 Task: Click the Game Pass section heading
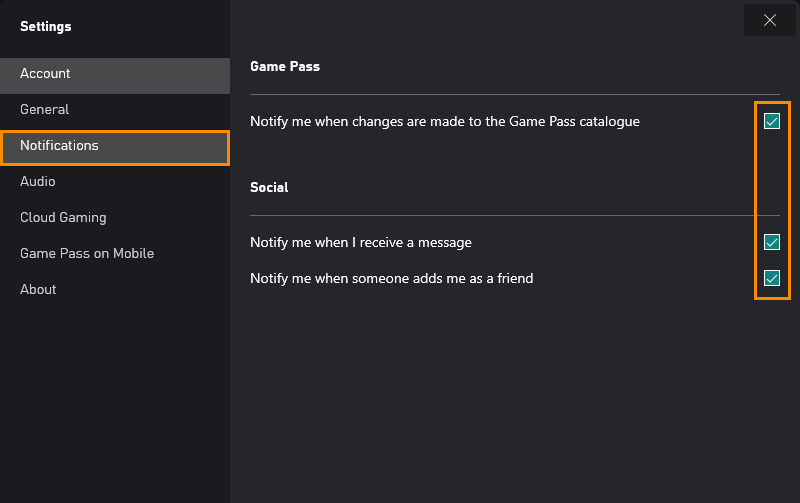pos(285,66)
